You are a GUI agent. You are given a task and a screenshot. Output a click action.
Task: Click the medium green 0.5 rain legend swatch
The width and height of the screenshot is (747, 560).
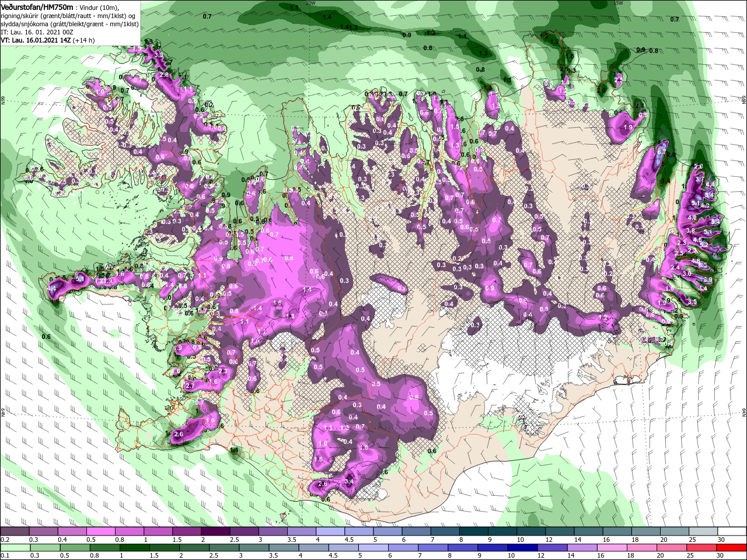pos(75,548)
